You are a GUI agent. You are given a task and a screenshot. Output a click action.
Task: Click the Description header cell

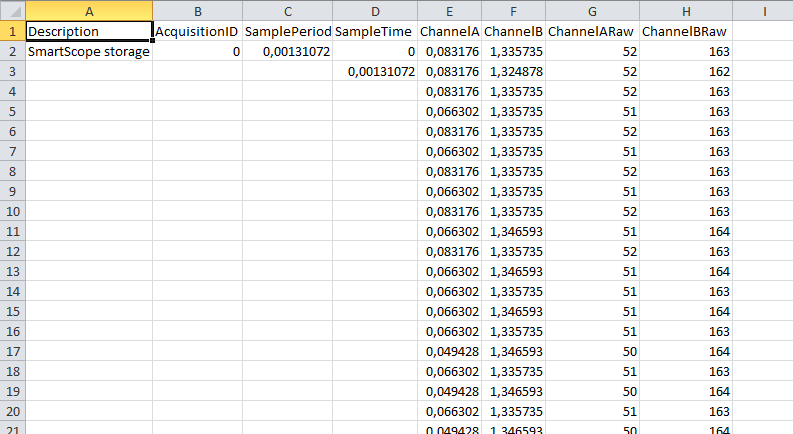pyautogui.click(x=89, y=31)
